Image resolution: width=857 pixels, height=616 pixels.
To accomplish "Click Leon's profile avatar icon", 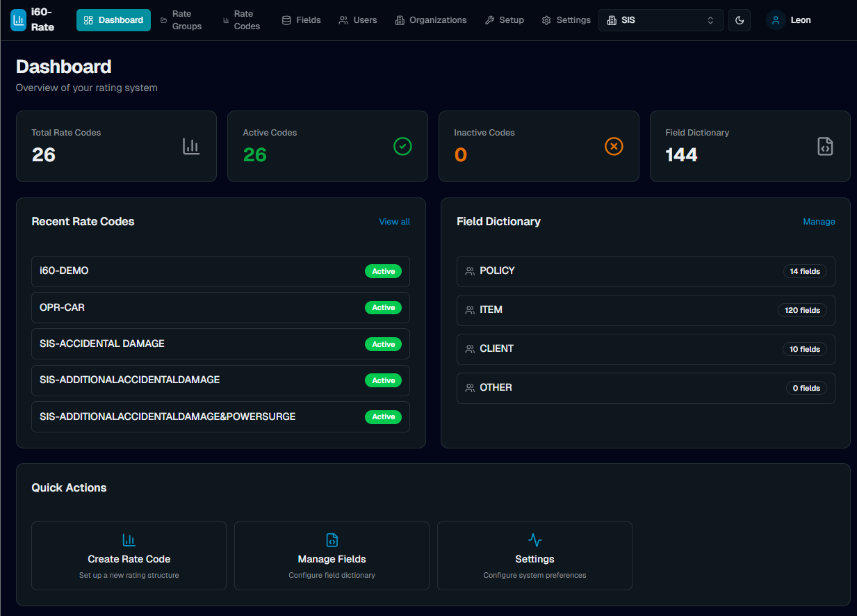I will tap(775, 19).
